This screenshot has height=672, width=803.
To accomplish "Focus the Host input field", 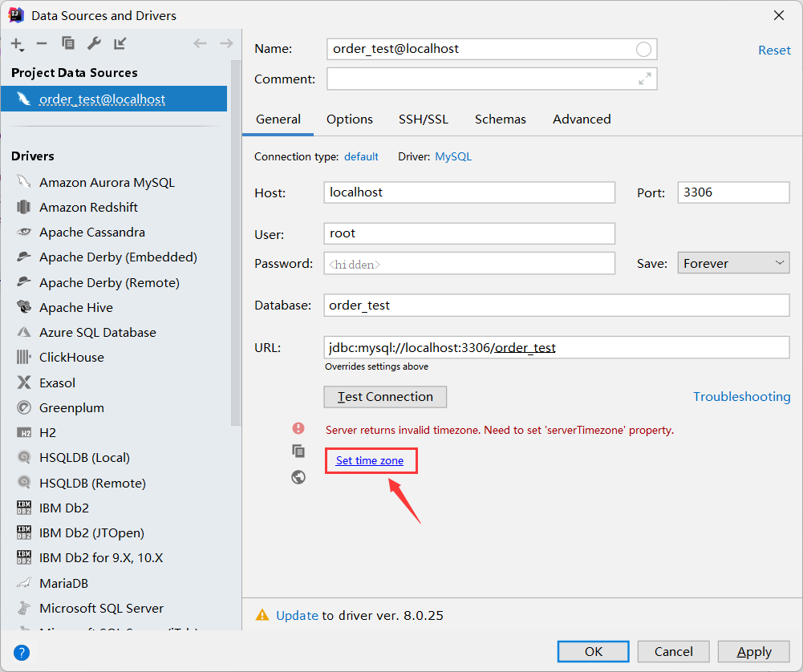I will (x=469, y=192).
